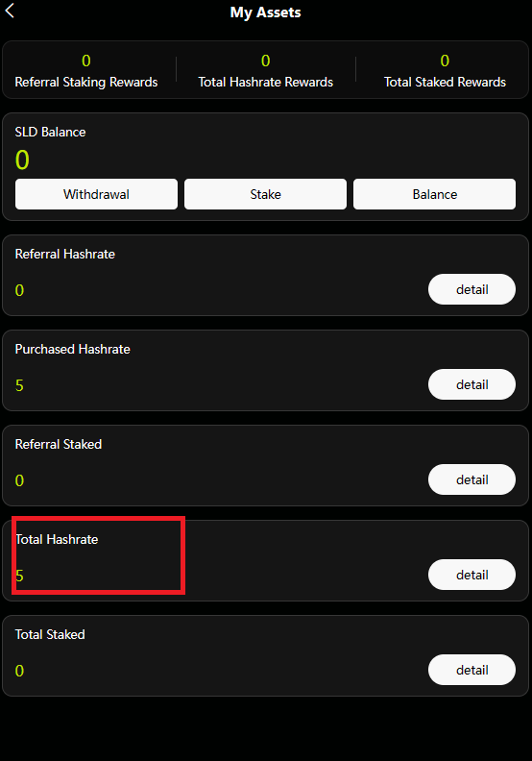Open Referral Staked detail

click(472, 479)
